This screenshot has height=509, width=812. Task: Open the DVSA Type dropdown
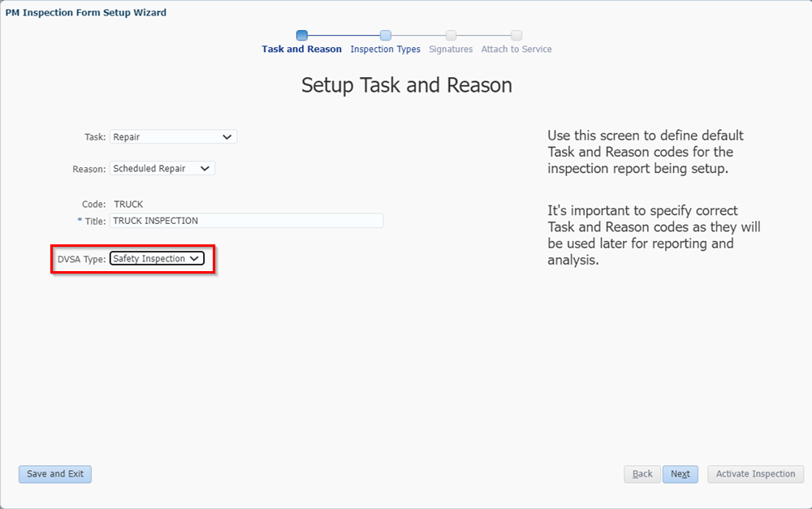[157, 258]
